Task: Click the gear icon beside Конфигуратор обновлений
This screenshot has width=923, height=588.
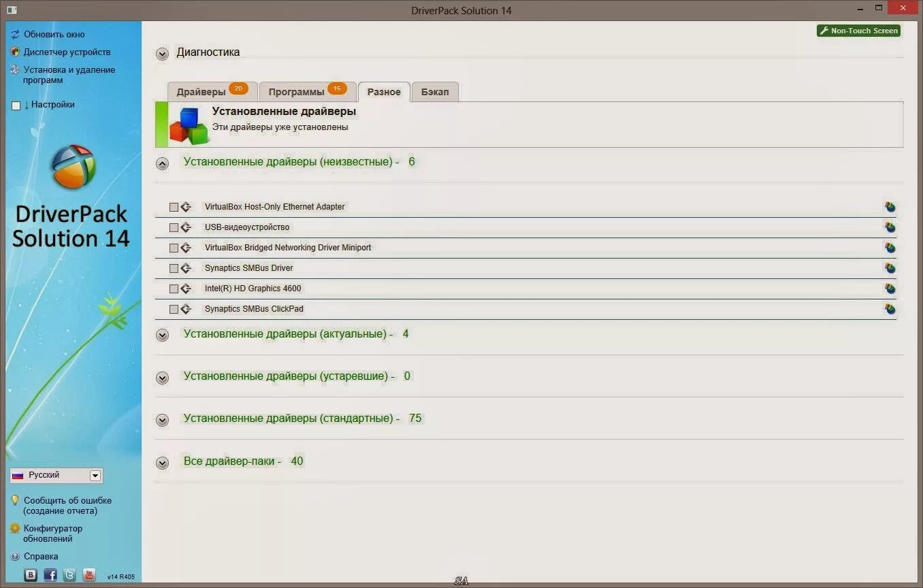Action: tap(15, 528)
